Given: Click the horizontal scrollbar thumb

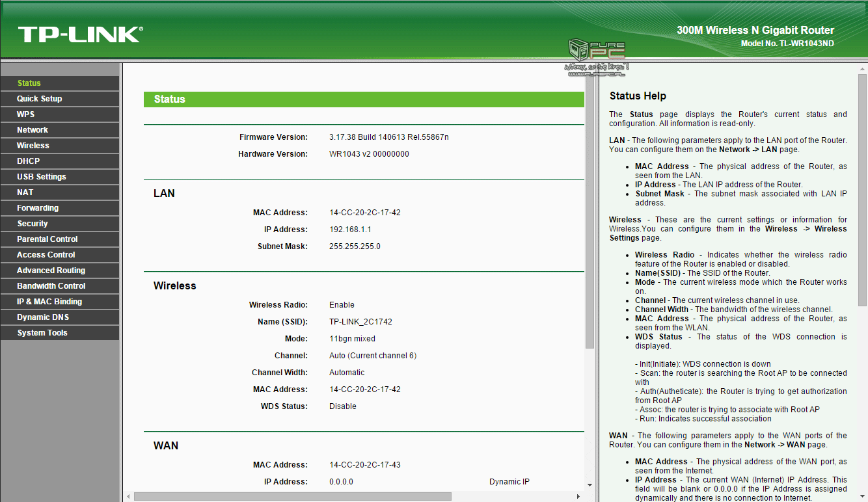Looking at the screenshot, I should tap(292, 496).
